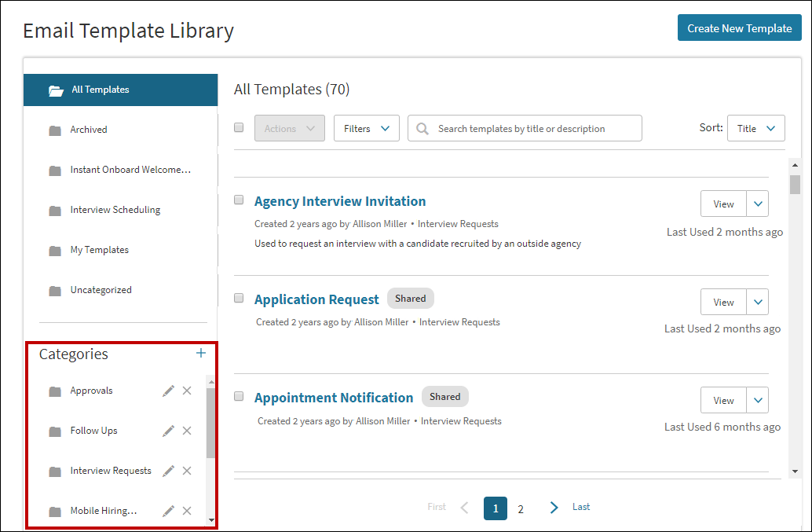Image resolution: width=812 pixels, height=532 pixels.
Task: Click the Follow Ups folder icon
Action: point(55,431)
